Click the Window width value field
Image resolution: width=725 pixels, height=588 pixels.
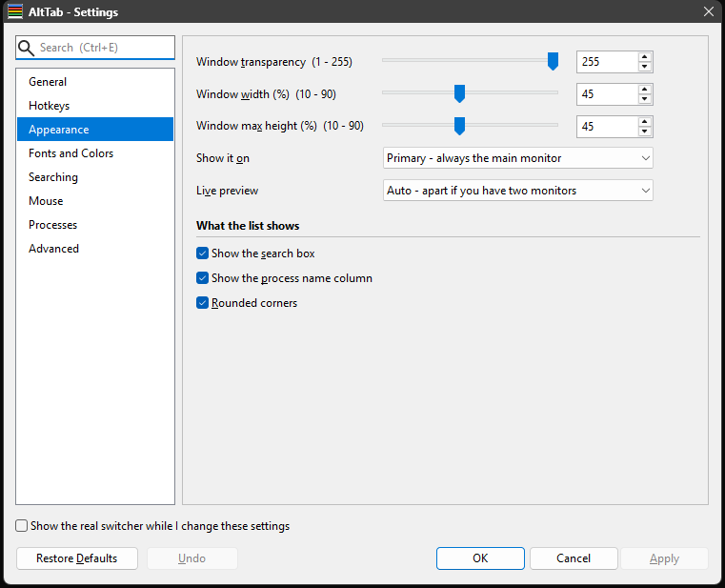608,94
